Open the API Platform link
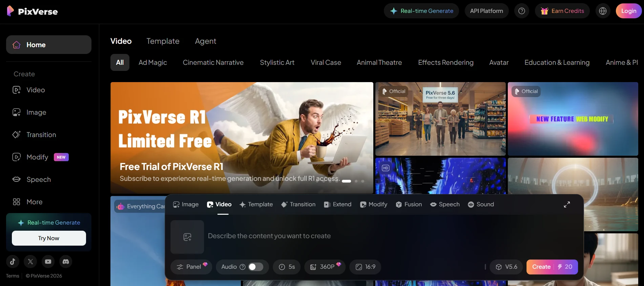Viewport: 644px width, 286px height. (486, 11)
